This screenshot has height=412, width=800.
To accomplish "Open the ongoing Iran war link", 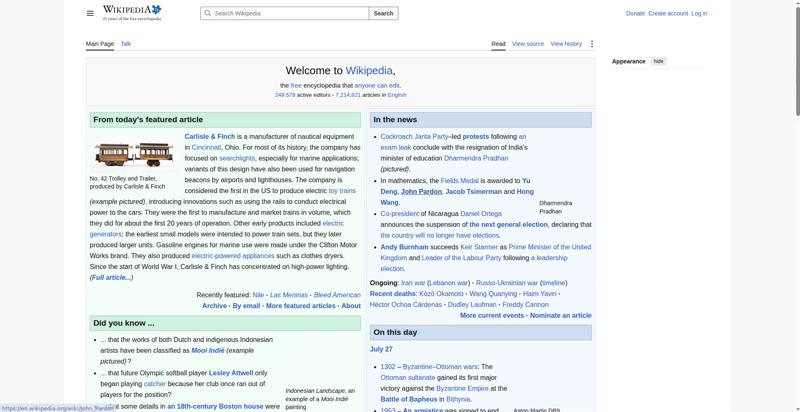I will pyautogui.click(x=413, y=282).
